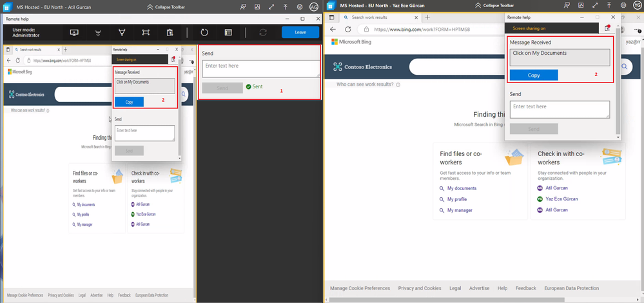Open Manage Cookie Preferences in Yaz Ece's browser
The image size is (644, 303).
[360, 288]
